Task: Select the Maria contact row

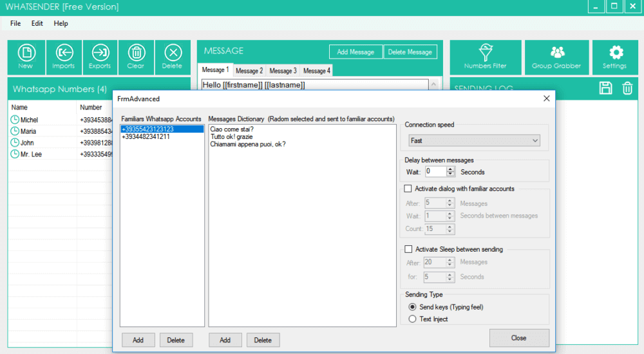Action: tap(62, 131)
